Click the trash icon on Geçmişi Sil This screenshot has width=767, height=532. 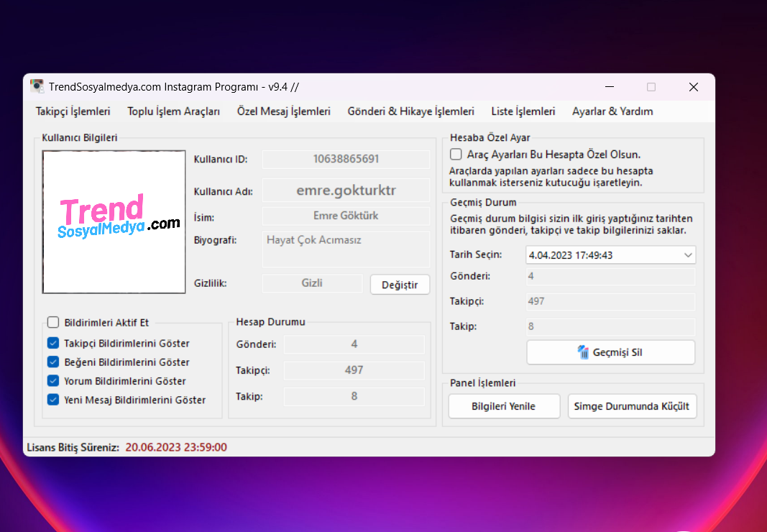coord(583,352)
